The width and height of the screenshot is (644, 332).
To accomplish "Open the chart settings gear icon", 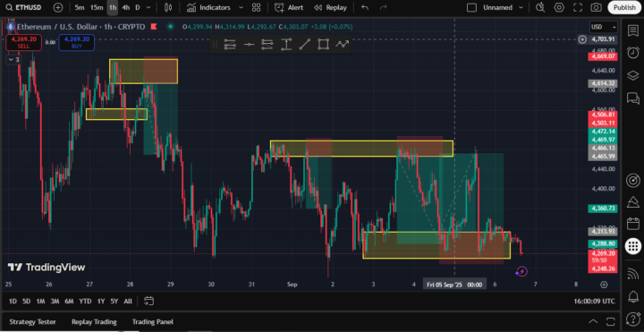I will click(559, 7).
